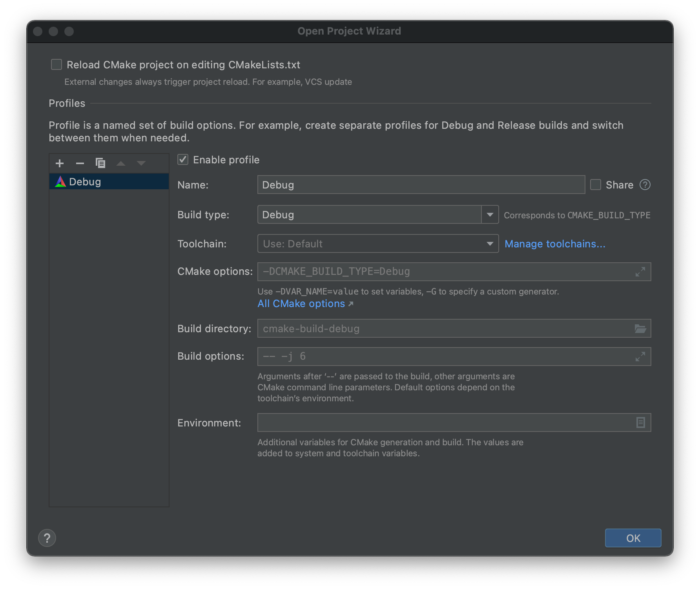
Task: Toggle the Enable profile checkbox
Action: tap(183, 159)
